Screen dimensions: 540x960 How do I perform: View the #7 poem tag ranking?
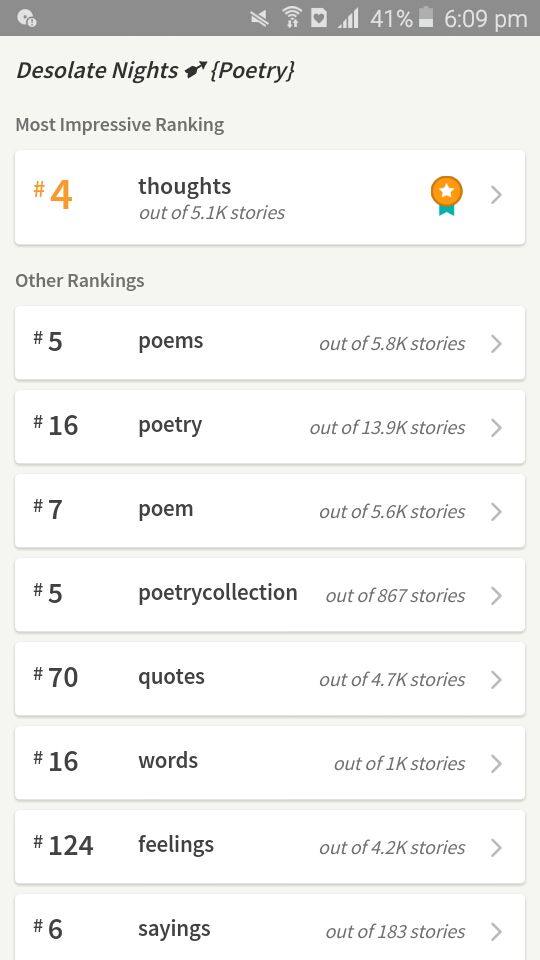[270, 511]
